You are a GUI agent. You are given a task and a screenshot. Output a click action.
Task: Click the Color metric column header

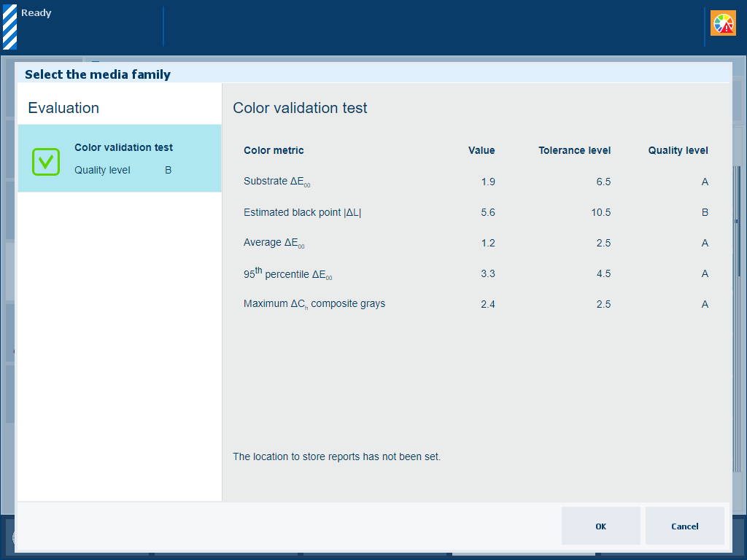[274, 151]
